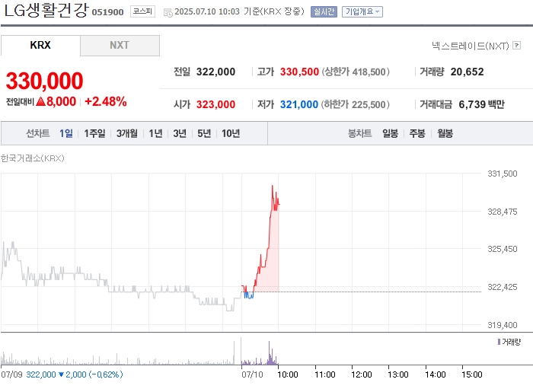Click the +2.48% change rate
This screenshot has width=533, height=392.
pos(105,101)
